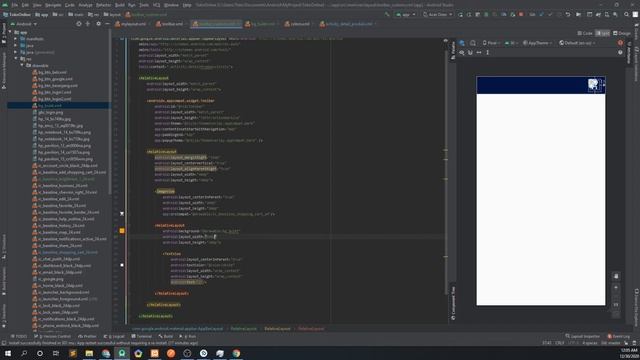
Task: Open the AppTheme dropdown
Action: (x=537, y=43)
